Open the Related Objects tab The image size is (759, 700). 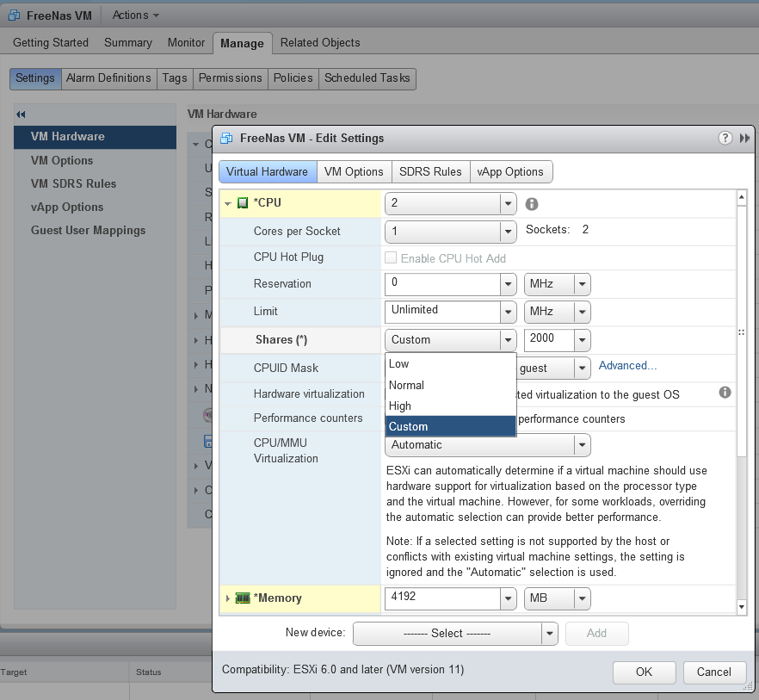coord(320,43)
